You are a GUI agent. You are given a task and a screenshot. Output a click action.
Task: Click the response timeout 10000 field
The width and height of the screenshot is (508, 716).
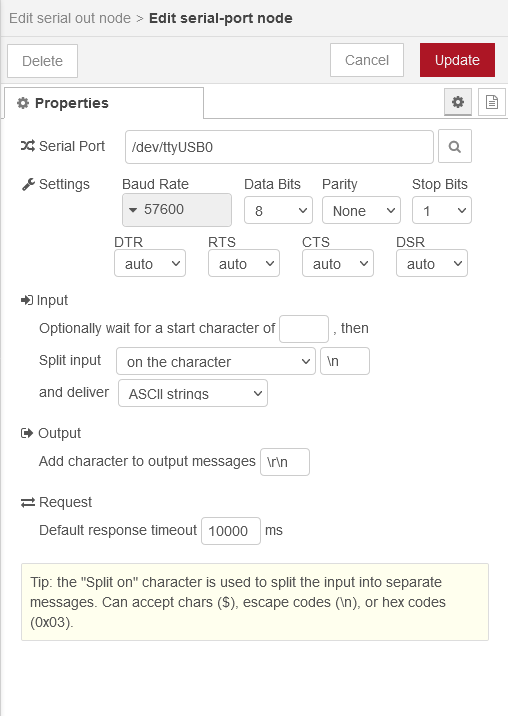231,531
